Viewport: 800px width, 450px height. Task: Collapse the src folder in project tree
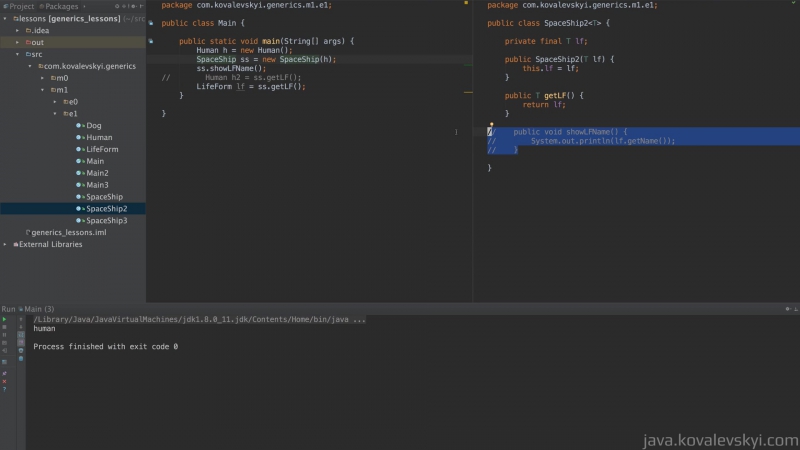(x=29, y=54)
